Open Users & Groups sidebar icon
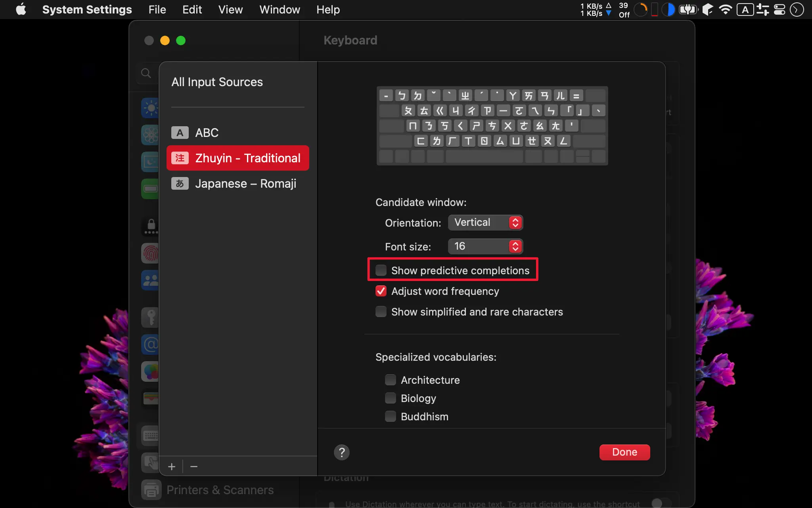The height and width of the screenshot is (508, 812). pyautogui.click(x=150, y=280)
